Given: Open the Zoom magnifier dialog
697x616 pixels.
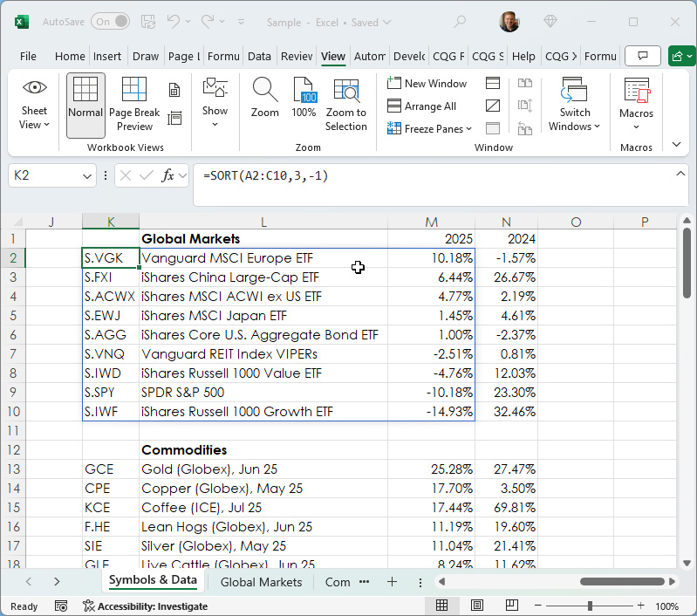Looking at the screenshot, I should [265, 98].
